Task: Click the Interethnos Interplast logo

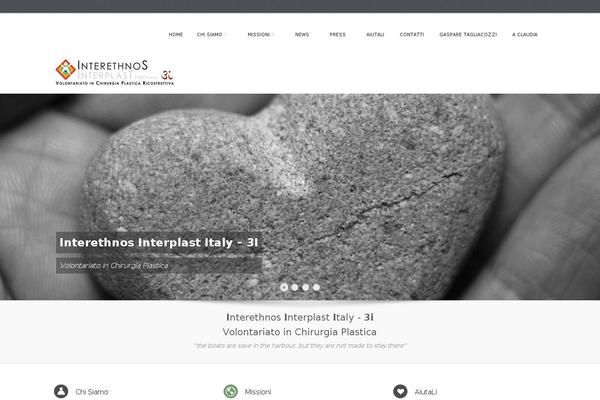Action: pos(114,72)
